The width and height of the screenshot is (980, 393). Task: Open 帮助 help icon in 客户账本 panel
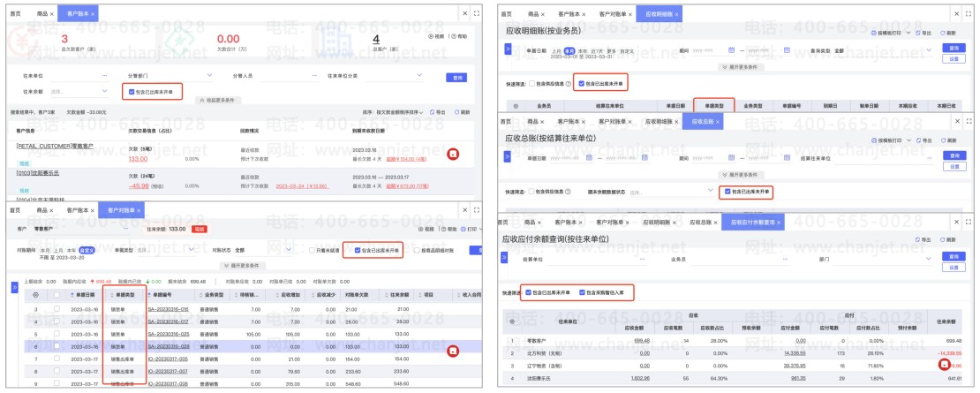click(x=453, y=36)
